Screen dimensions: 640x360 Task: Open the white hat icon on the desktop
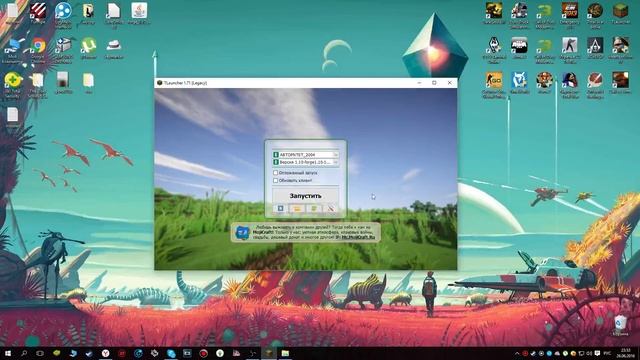click(114, 46)
